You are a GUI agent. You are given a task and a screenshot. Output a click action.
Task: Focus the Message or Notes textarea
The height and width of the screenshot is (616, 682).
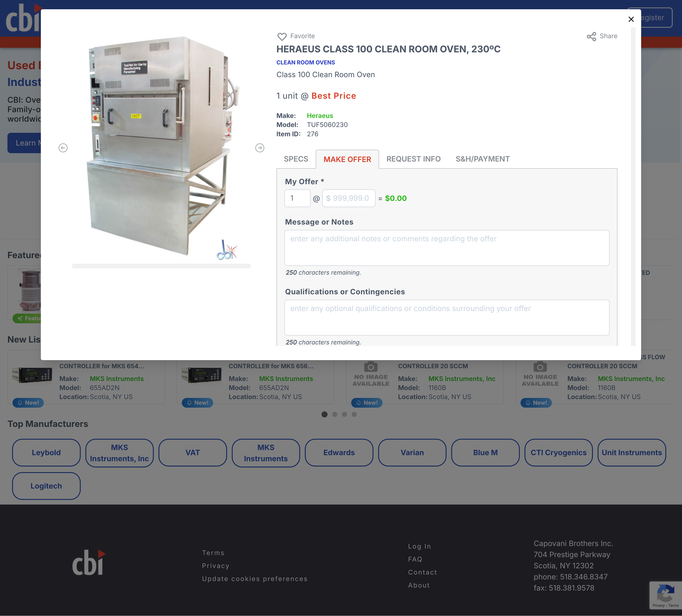(447, 248)
